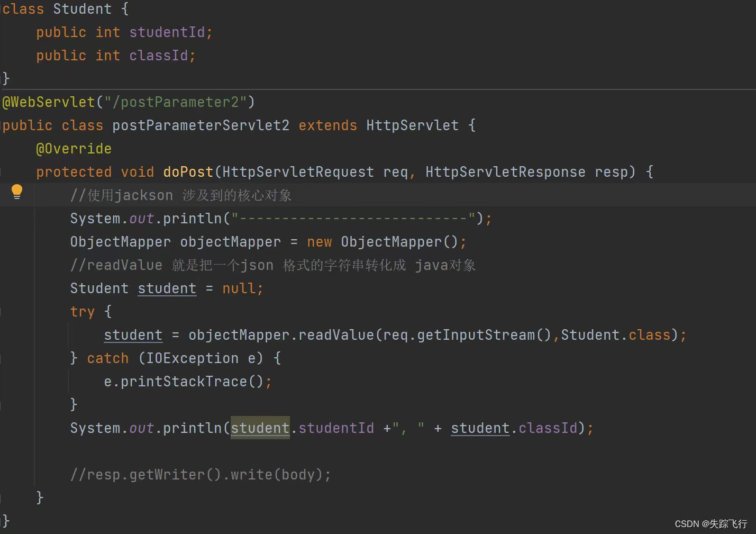Screen dimensions: 756x534
Task: Click the null keyword
Action: pos(239,288)
